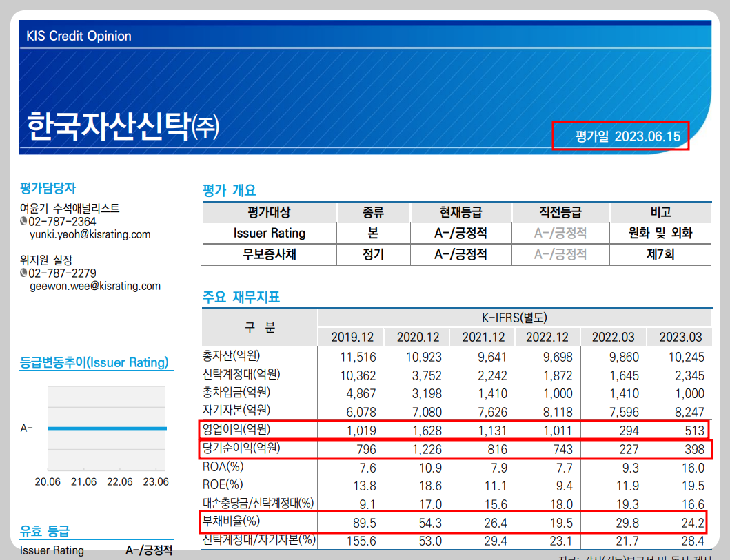
Task: Click the 당기순이익(억원) row label
Action: pos(242,448)
